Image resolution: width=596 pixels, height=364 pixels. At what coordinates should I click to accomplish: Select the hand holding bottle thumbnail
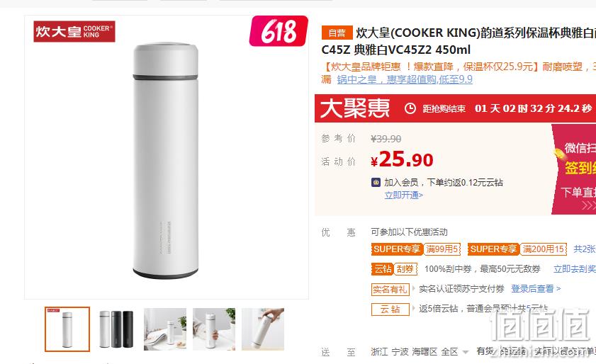(x=214, y=329)
